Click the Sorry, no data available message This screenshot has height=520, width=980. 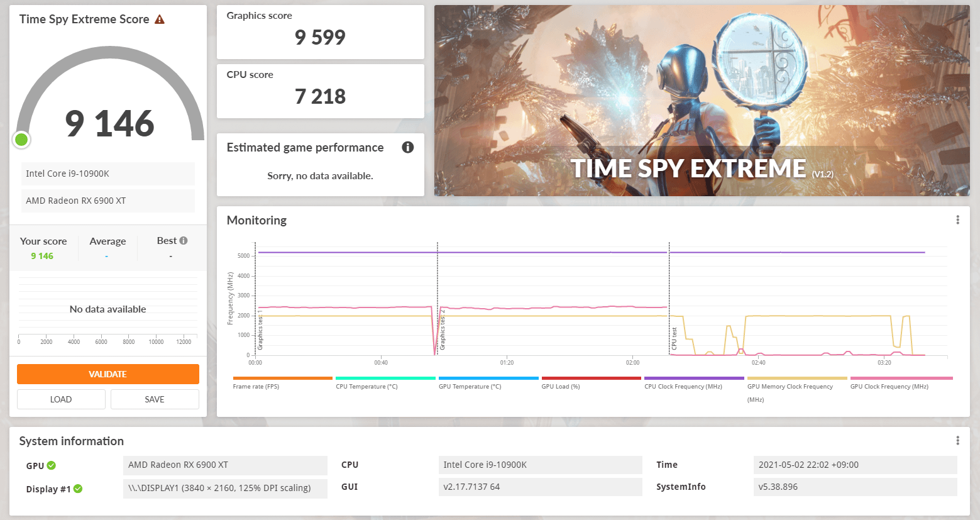pyautogui.click(x=320, y=176)
